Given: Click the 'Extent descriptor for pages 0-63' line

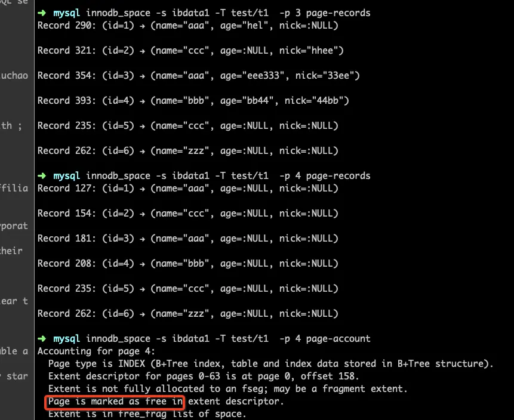Looking at the screenshot, I should pos(204,376).
